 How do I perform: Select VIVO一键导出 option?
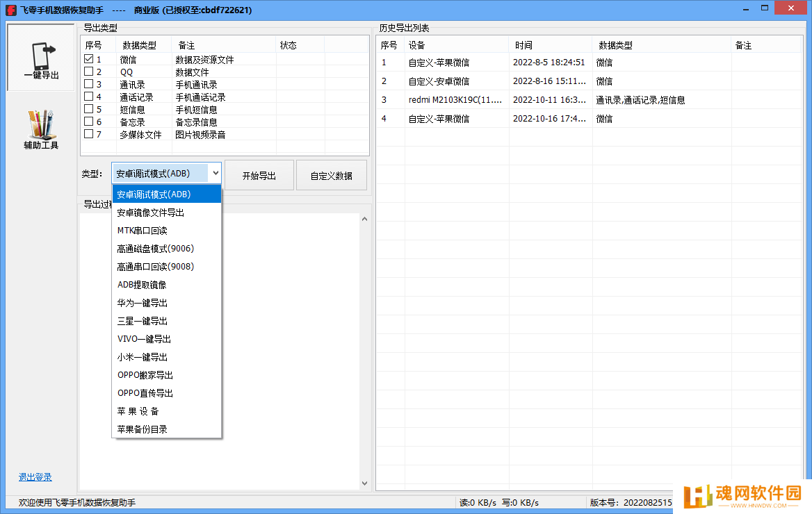[x=167, y=339]
